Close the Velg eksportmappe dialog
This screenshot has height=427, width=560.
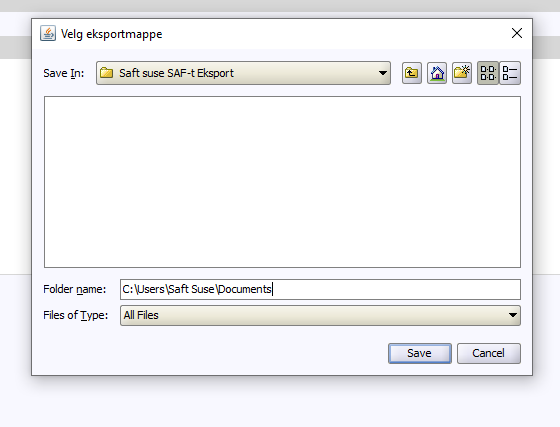(517, 34)
